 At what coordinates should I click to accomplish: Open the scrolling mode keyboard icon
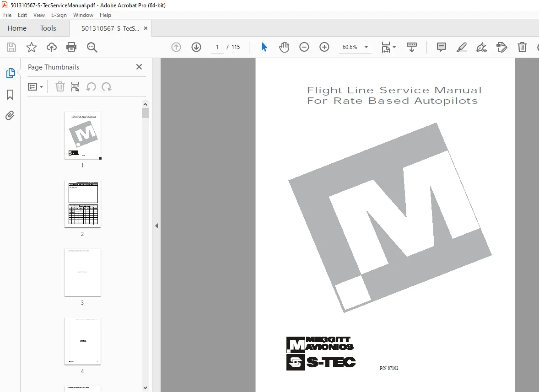tap(411, 47)
